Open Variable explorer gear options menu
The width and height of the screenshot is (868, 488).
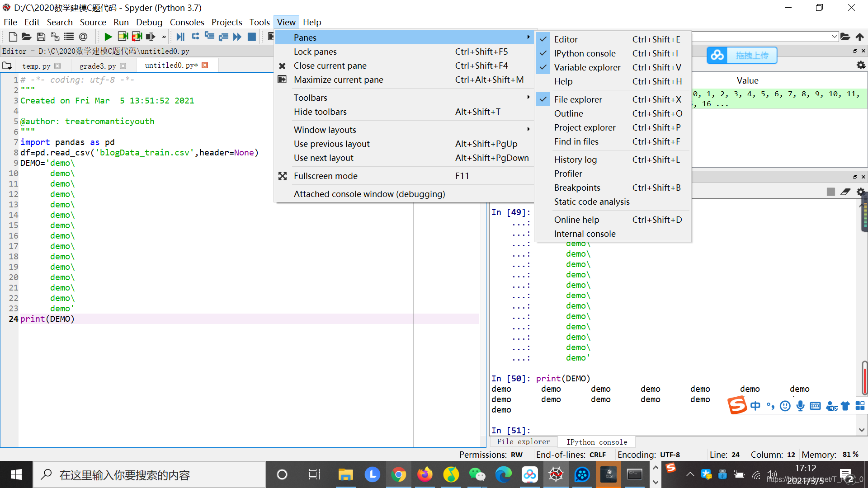(861, 65)
